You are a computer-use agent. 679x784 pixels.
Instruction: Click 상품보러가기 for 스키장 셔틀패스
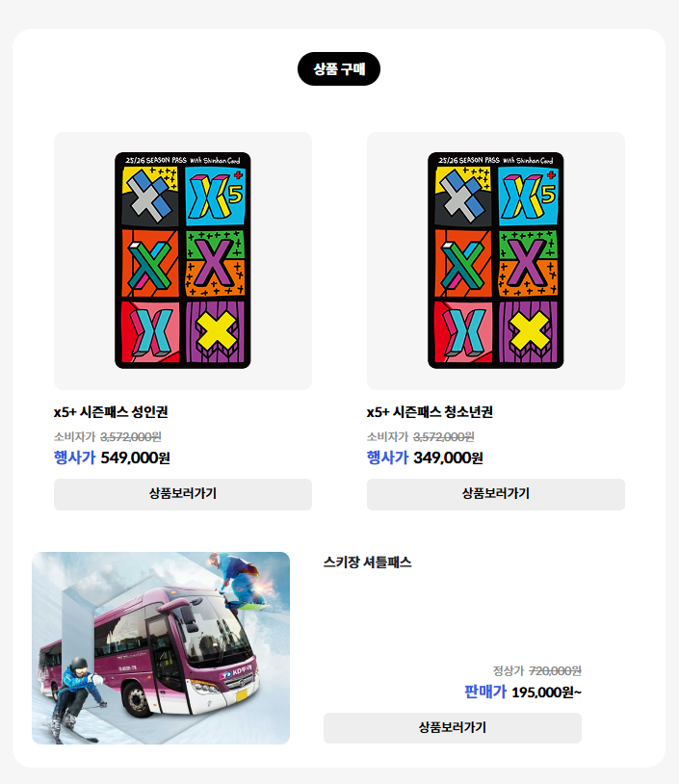[x=452, y=727]
